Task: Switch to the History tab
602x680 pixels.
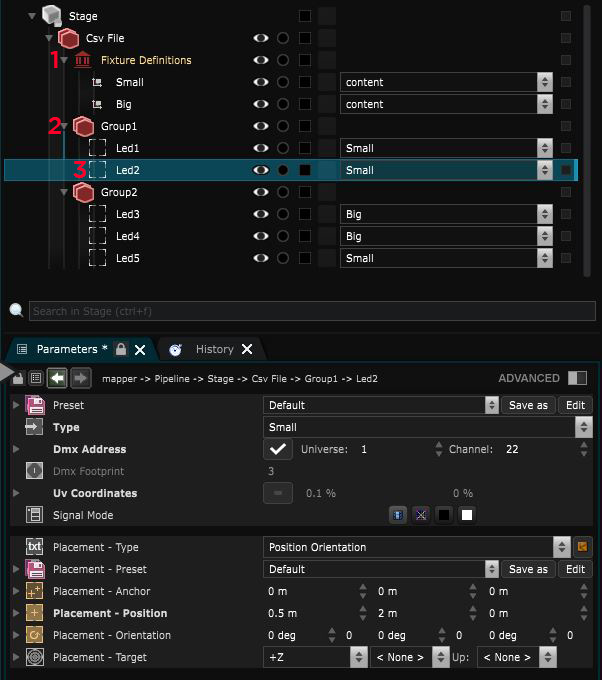Action: 213,349
